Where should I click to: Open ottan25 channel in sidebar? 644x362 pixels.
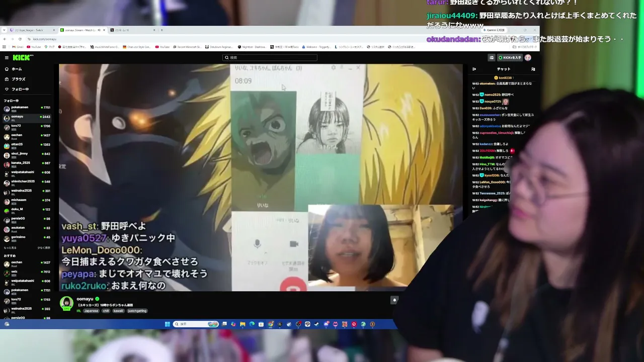point(26,145)
